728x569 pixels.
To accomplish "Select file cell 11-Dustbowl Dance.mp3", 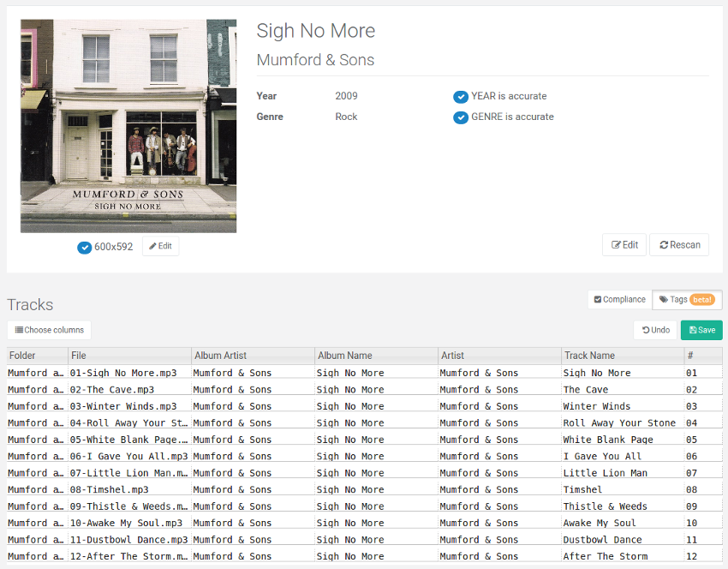I will pos(129,540).
